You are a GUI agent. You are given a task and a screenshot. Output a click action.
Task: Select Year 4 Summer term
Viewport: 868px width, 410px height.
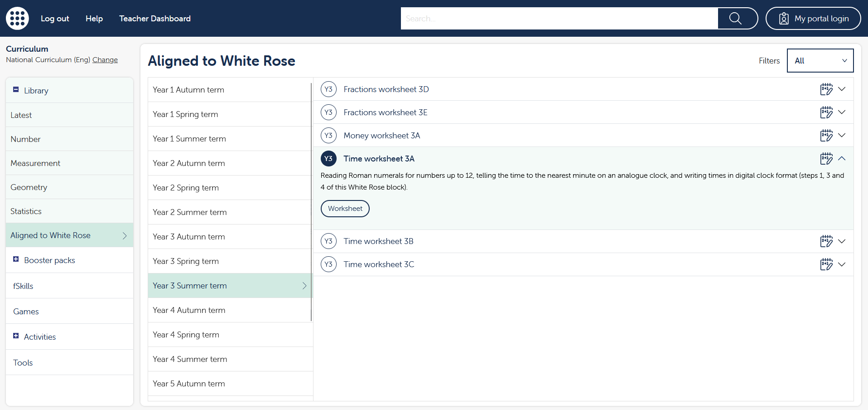[231, 359]
